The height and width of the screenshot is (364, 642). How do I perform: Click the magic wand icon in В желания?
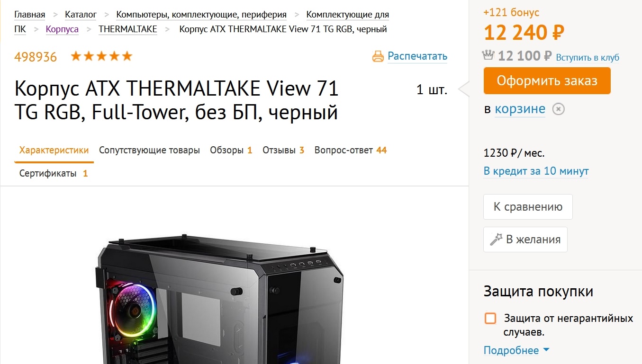[x=496, y=240]
